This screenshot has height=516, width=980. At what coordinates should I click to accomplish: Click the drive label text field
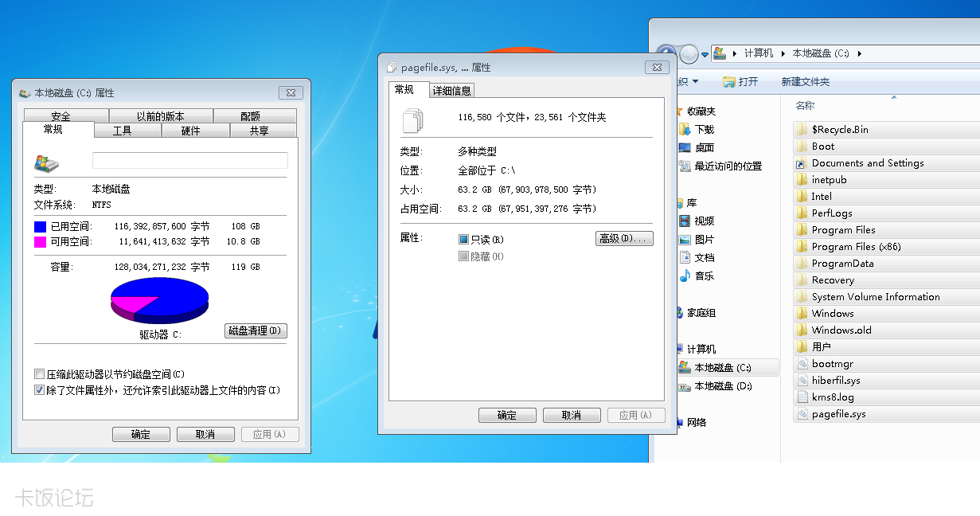click(x=189, y=161)
